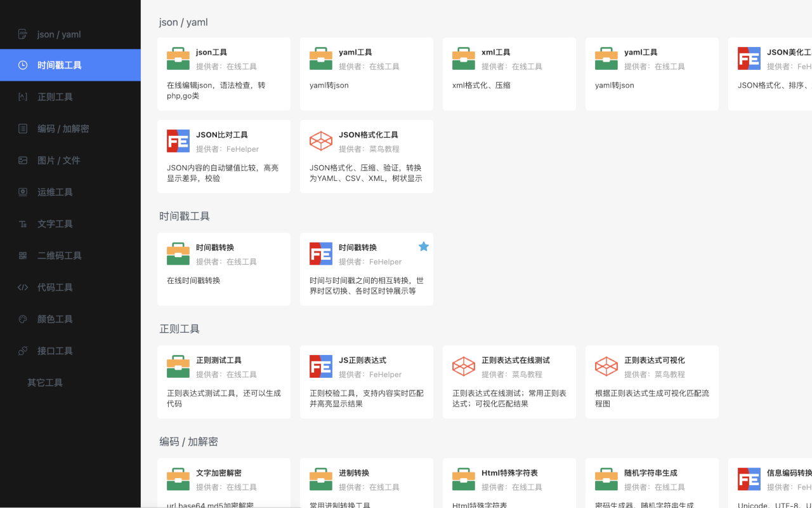Select json / yaml in the sidebar
The width and height of the screenshot is (812, 508).
pos(70,34)
